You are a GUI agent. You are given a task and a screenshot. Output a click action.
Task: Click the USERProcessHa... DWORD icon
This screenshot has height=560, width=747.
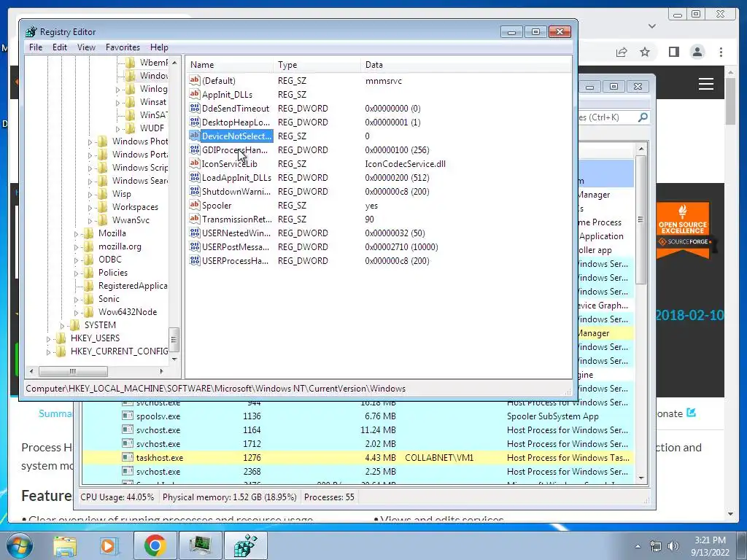coord(194,260)
